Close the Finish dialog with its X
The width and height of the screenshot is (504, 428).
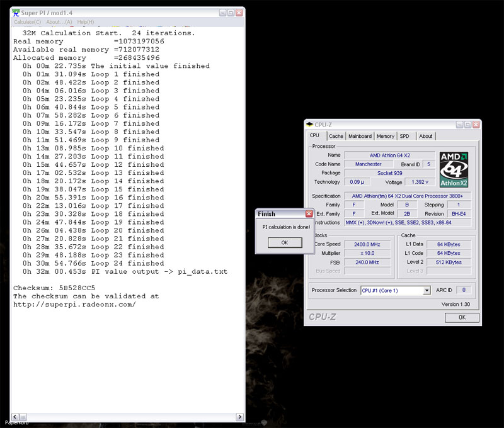(x=309, y=213)
